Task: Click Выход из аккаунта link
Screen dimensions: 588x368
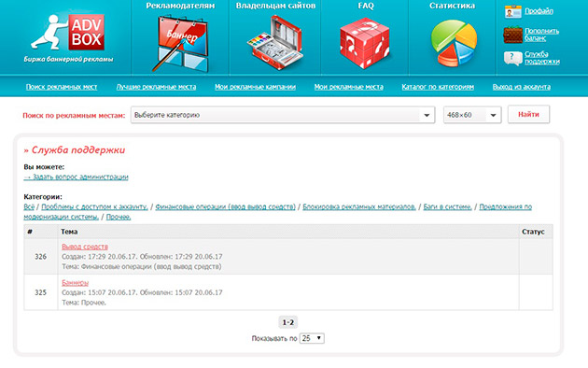Action: point(521,87)
